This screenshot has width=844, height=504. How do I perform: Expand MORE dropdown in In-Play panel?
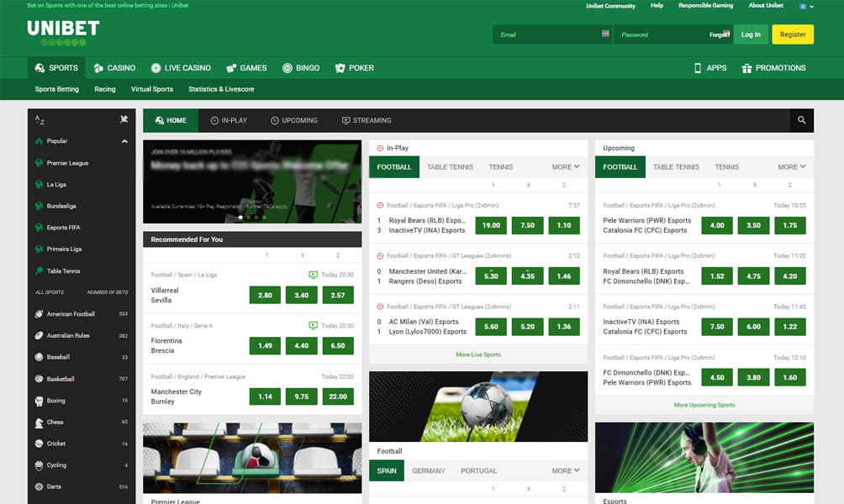(565, 167)
